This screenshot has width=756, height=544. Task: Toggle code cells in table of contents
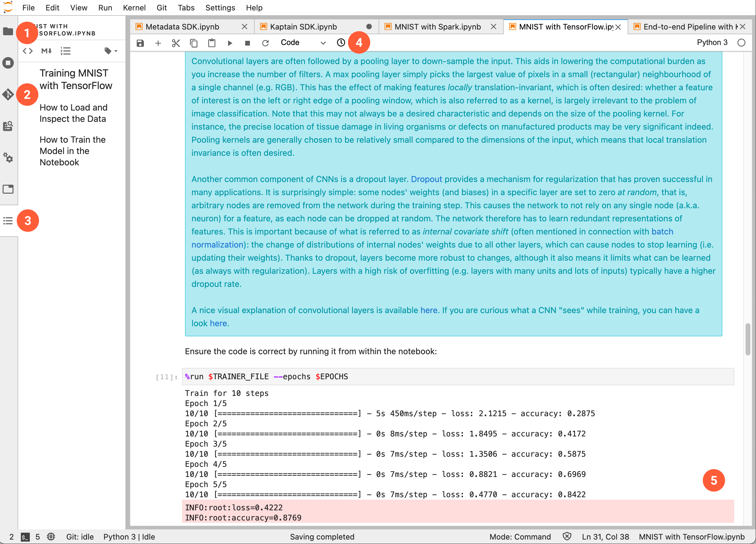coord(28,51)
